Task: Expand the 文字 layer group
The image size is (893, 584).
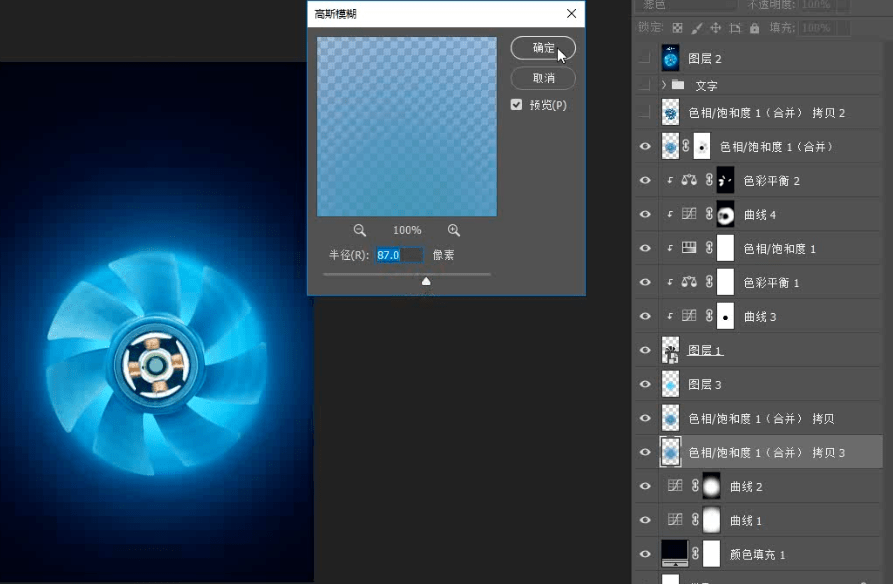Action: pyautogui.click(x=664, y=86)
